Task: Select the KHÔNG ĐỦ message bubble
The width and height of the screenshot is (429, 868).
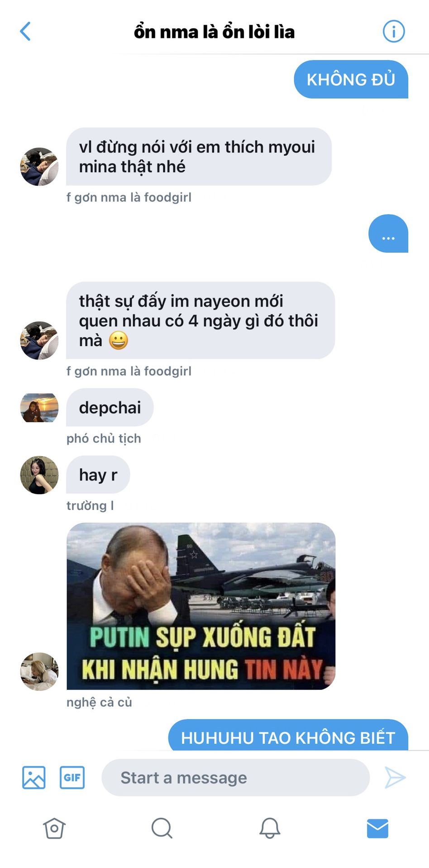Action: [x=351, y=79]
